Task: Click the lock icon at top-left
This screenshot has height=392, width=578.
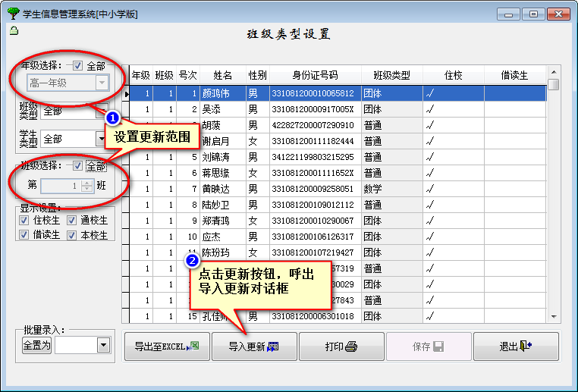Action: point(14,30)
